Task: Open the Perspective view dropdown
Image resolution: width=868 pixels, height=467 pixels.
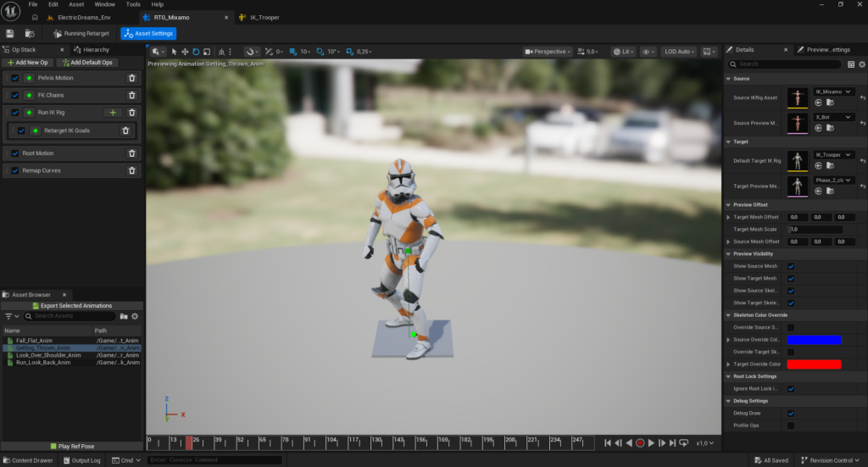Action: click(548, 52)
